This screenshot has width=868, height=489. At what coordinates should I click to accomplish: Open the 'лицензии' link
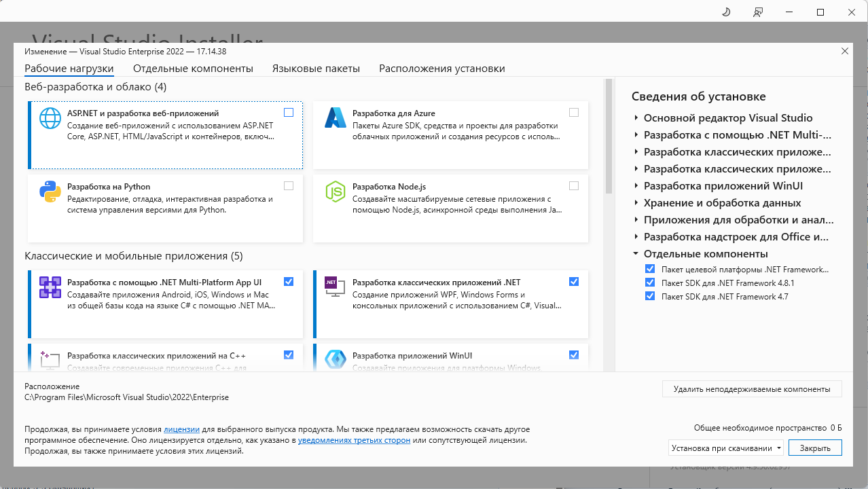[x=181, y=430]
